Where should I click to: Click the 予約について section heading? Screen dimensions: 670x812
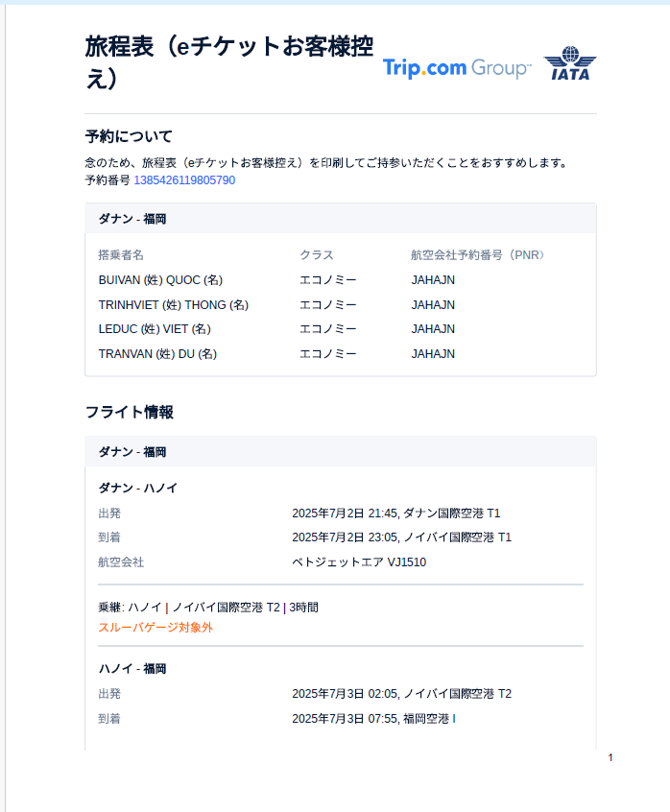coord(129,136)
